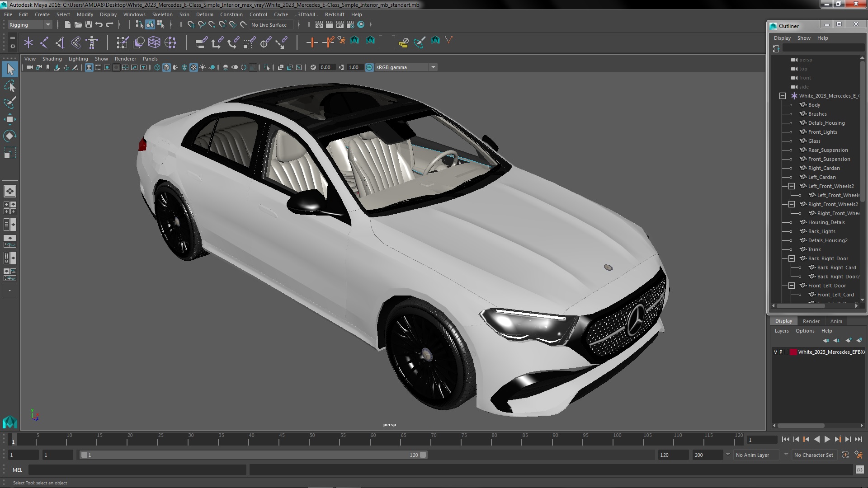Toggle viewport grid display icon
This screenshot has height=488, width=868.
point(89,67)
